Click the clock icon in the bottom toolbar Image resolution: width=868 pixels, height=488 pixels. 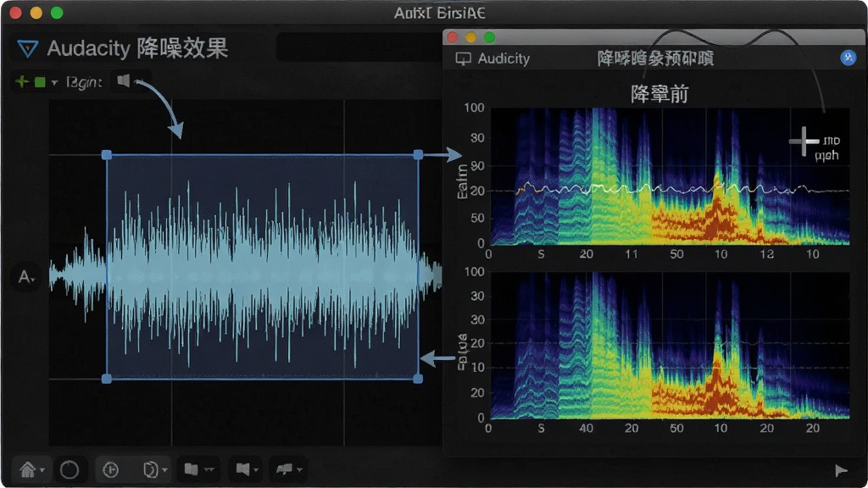point(111,470)
